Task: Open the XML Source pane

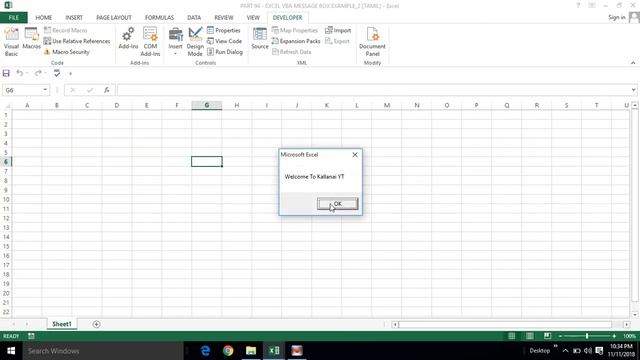Action: coord(260,39)
